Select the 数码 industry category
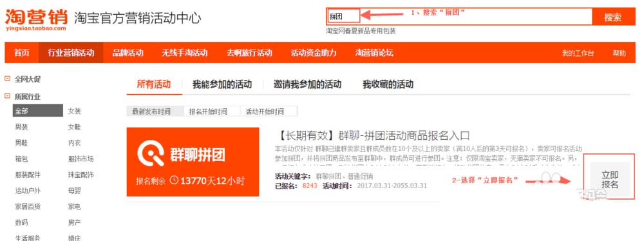Viewport: 644px width, 241px height. [x=21, y=222]
